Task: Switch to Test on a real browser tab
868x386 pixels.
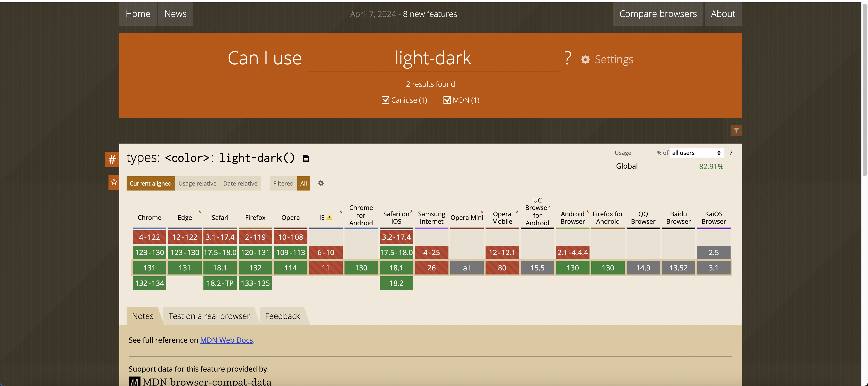Action: click(x=209, y=316)
